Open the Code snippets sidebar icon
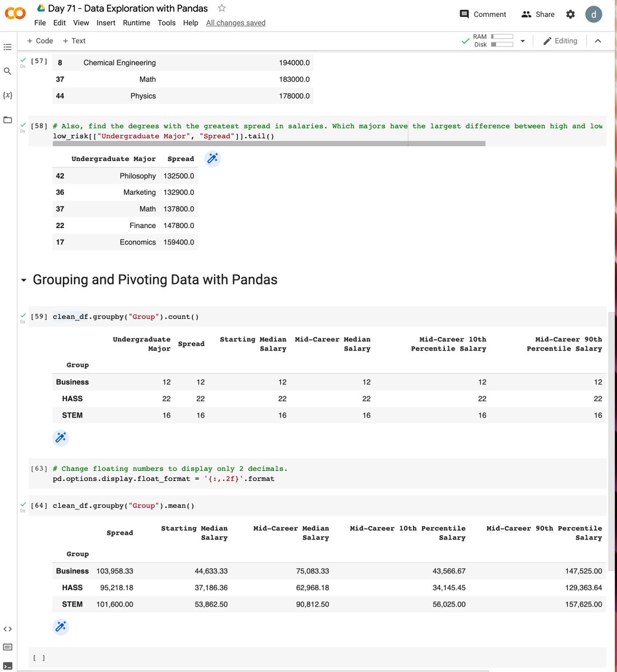Viewport: 617px width, 672px height. [8, 629]
